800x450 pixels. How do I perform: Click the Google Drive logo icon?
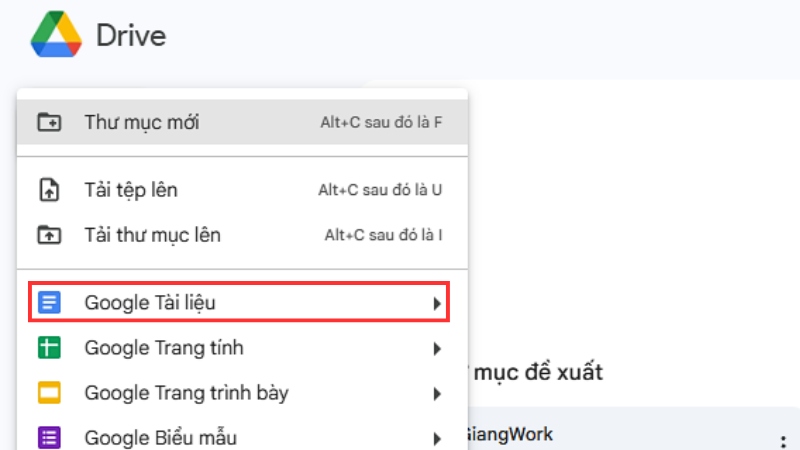point(56,34)
